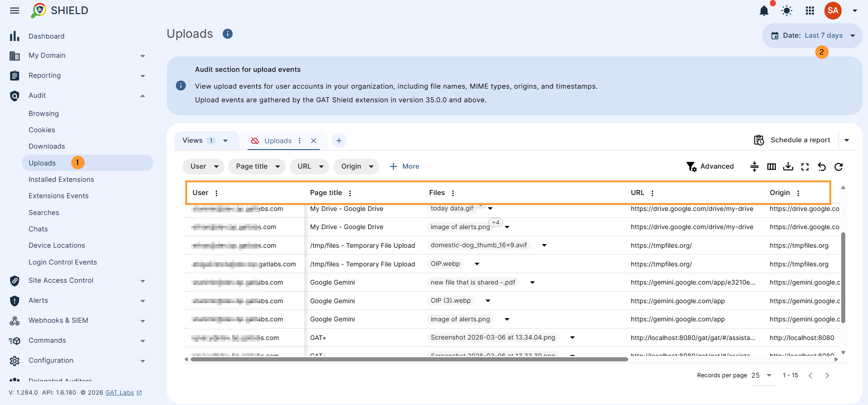Click More to add filters

[404, 166]
